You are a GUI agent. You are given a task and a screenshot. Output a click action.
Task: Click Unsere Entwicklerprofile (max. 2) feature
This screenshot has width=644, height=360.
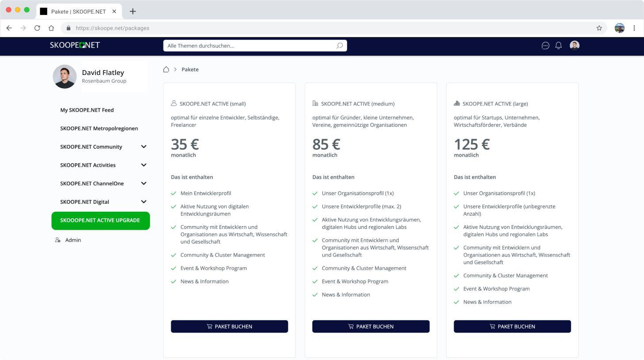click(x=361, y=206)
